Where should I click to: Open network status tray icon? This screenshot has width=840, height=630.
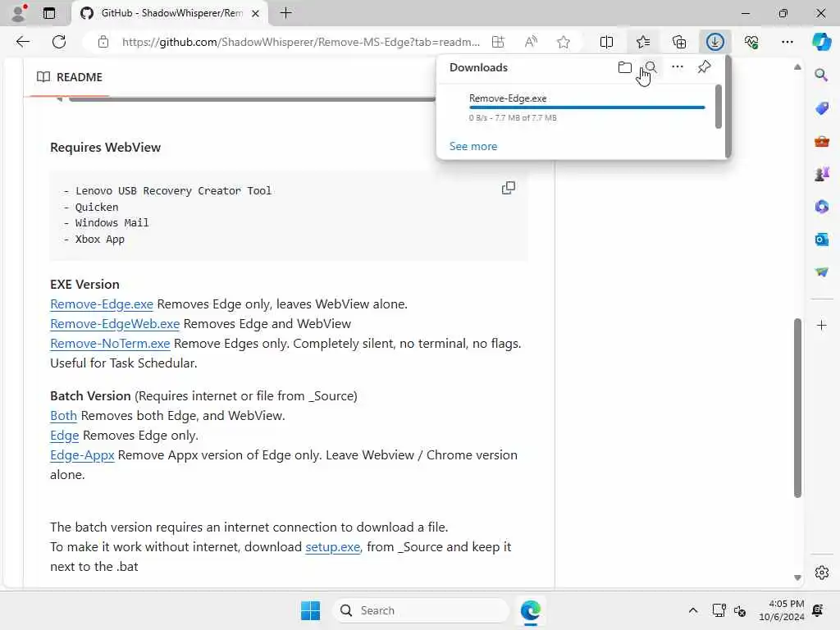coord(719,610)
